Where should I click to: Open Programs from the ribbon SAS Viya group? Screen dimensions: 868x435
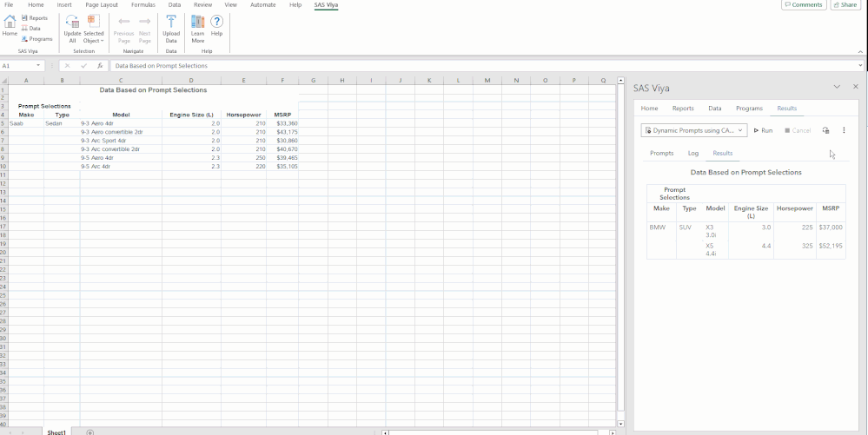[x=37, y=39]
